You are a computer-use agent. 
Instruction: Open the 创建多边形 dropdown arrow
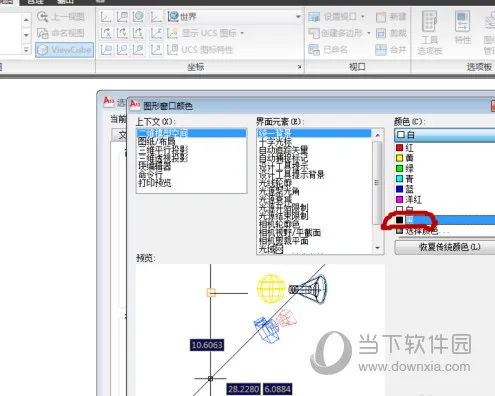369,33
